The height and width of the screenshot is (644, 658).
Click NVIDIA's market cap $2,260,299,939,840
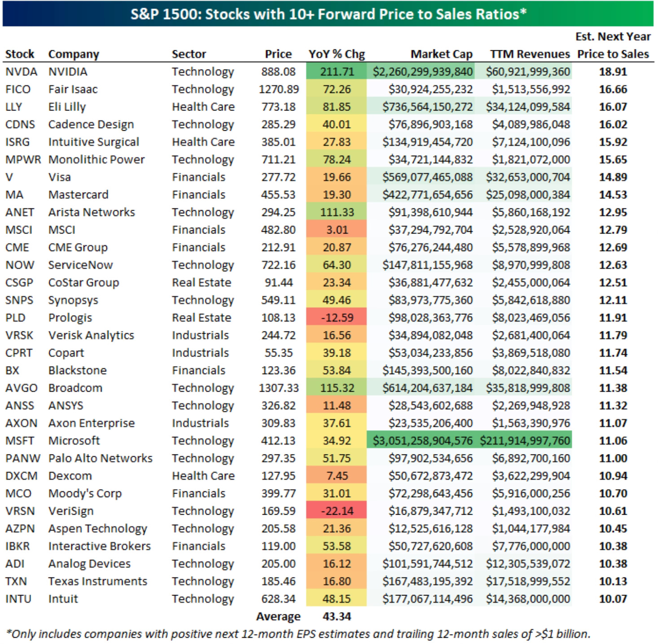[x=423, y=71]
